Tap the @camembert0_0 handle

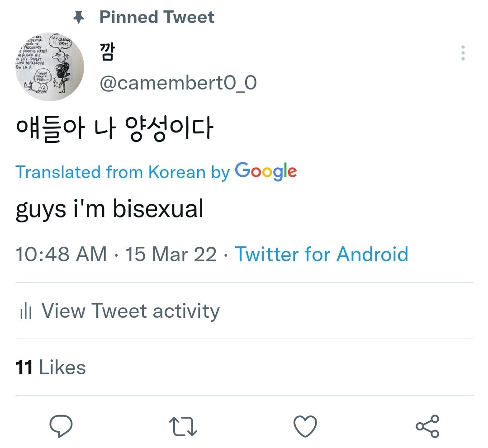pyautogui.click(x=178, y=83)
